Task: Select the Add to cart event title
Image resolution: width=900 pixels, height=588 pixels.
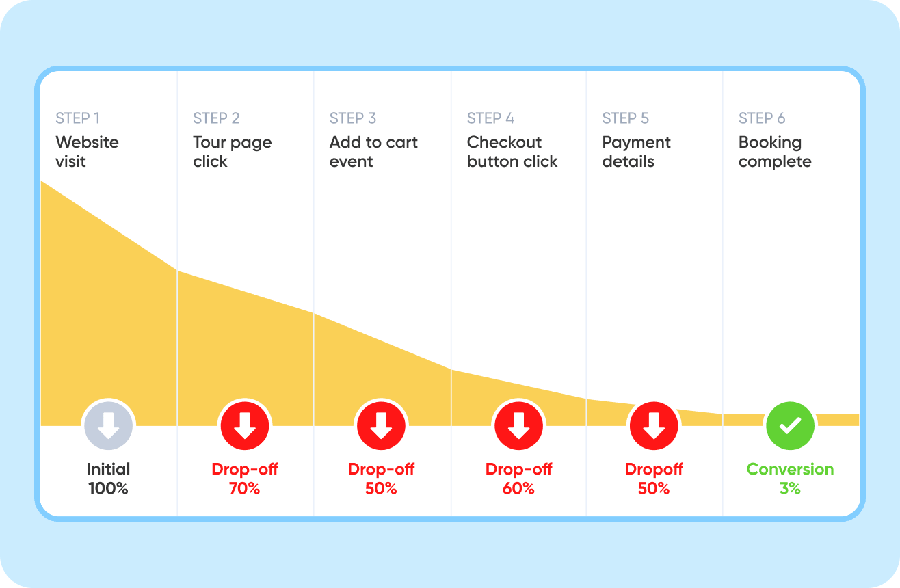Action: (373, 152)
